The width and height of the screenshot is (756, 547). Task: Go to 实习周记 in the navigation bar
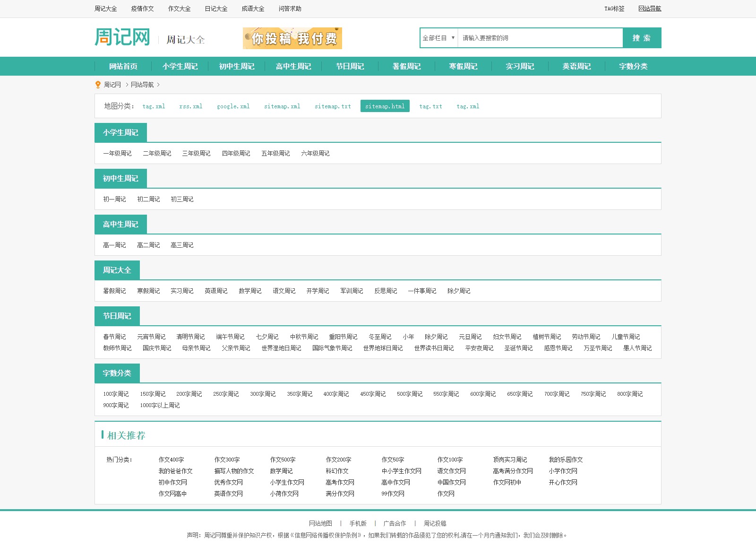tap(520, 66)
